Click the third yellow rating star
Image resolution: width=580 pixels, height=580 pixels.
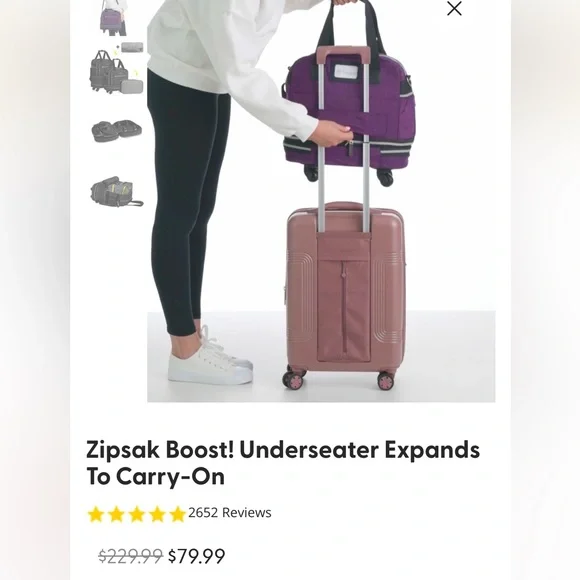(137, 514)
